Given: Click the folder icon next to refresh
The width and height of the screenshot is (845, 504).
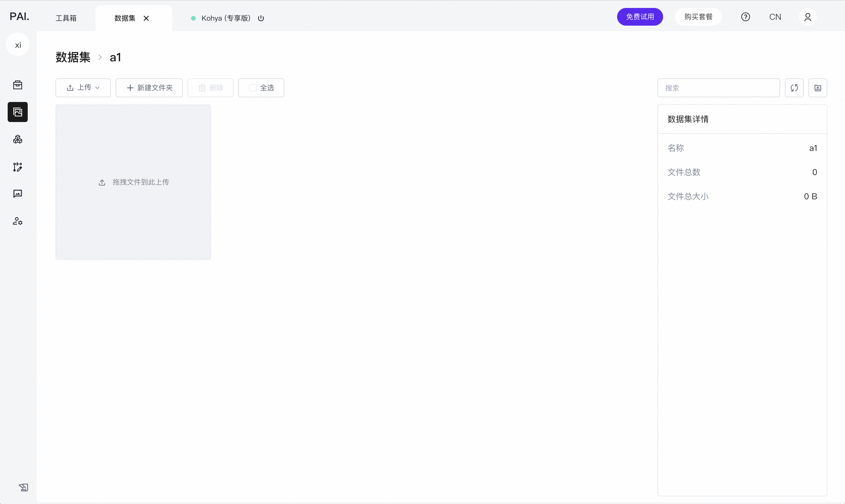Looking at the screenshot, I should (x=818, y=88).
